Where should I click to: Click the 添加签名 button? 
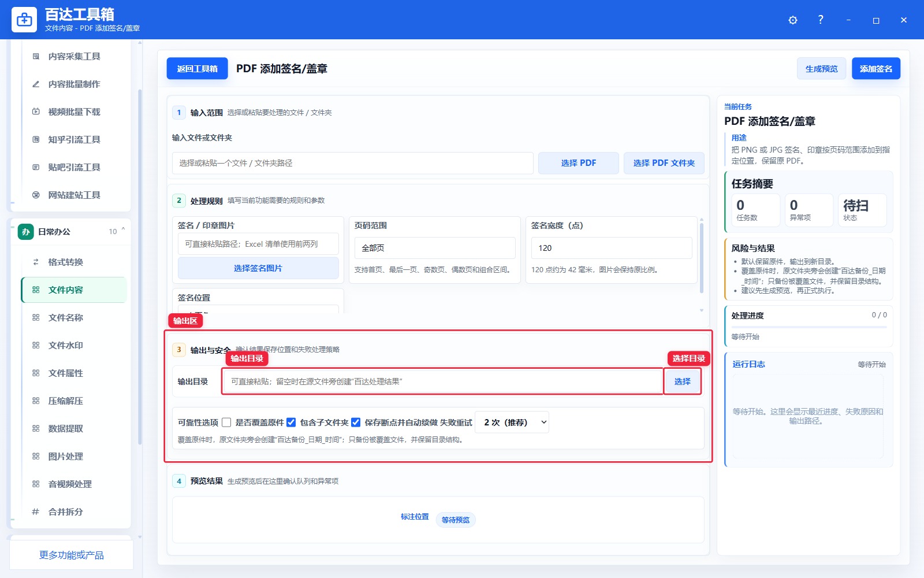[876, 69]
